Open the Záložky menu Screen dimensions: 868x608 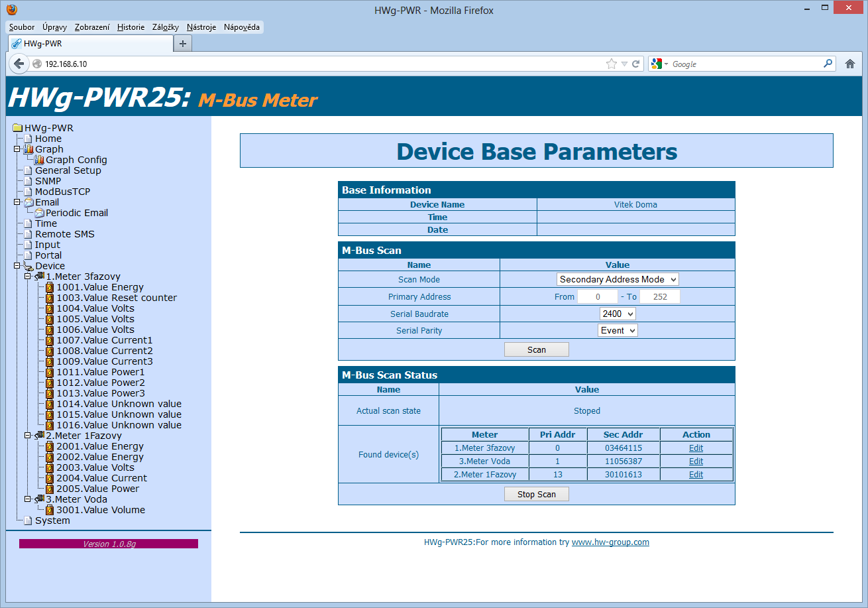point(166,27)
